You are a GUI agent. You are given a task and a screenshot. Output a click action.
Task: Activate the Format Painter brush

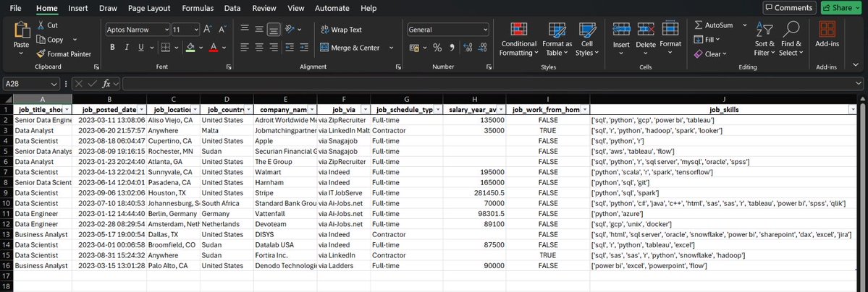point(41,53)
